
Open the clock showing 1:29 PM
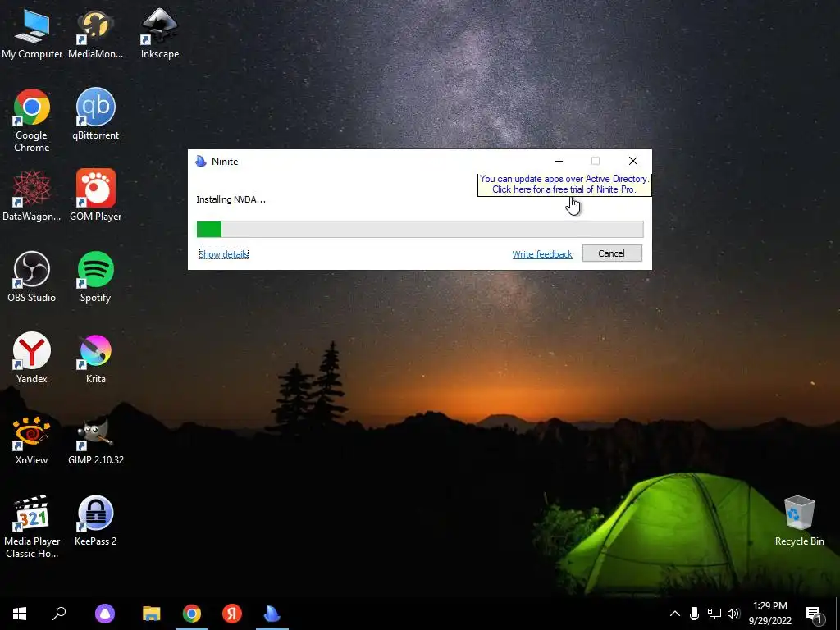(769, 614)
